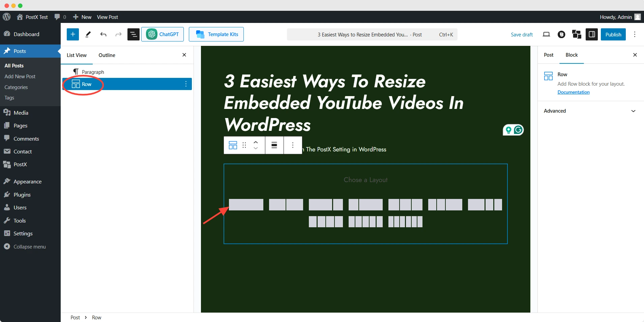Open the PostX blocks icon in header

click(577, 34)
